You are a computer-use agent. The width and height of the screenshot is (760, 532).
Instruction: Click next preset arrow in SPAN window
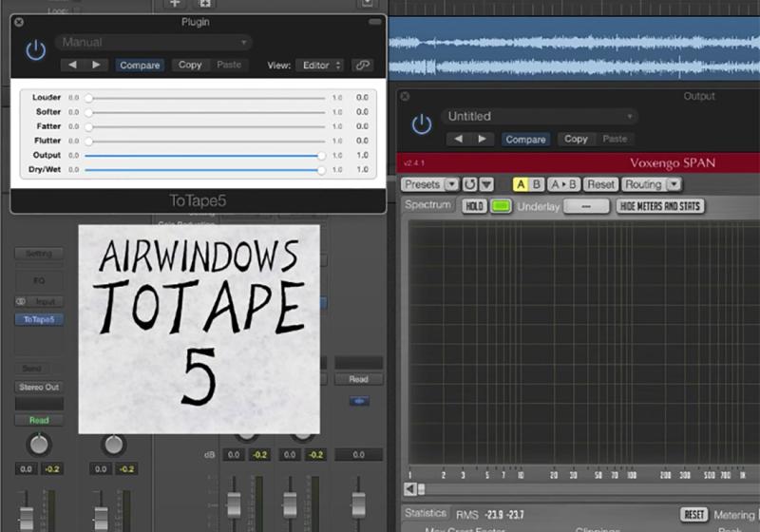pyautogui.click(x=483, y=139)
